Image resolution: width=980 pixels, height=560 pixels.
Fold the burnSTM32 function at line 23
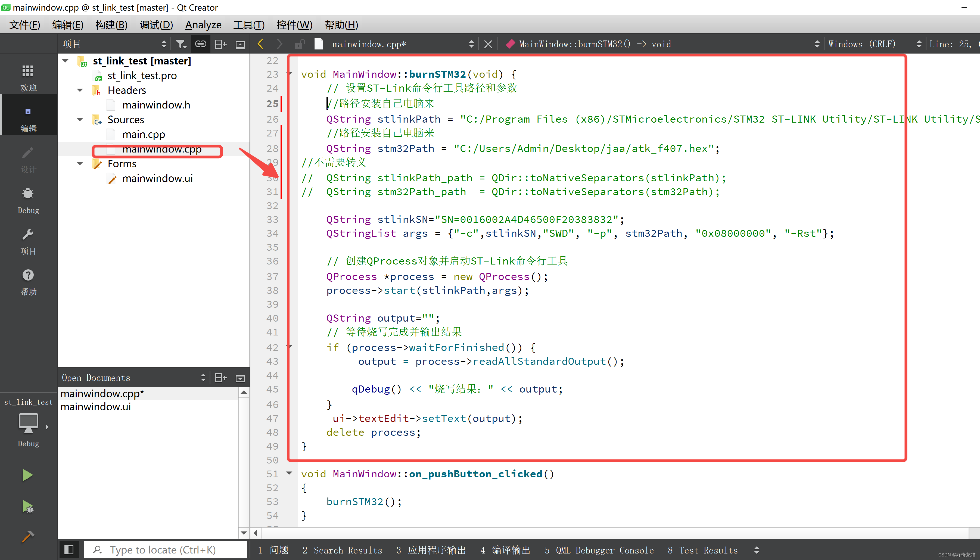(290, 73)
